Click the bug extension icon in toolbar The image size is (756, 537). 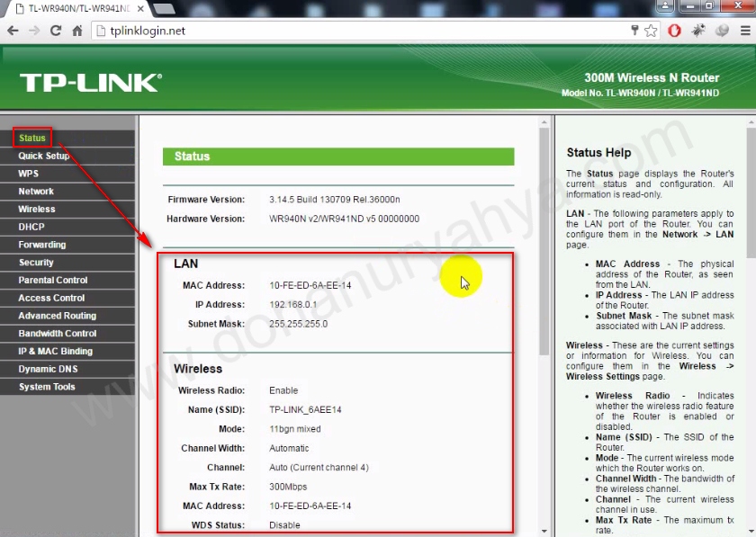pyautogui.click(x=698, y=31)
